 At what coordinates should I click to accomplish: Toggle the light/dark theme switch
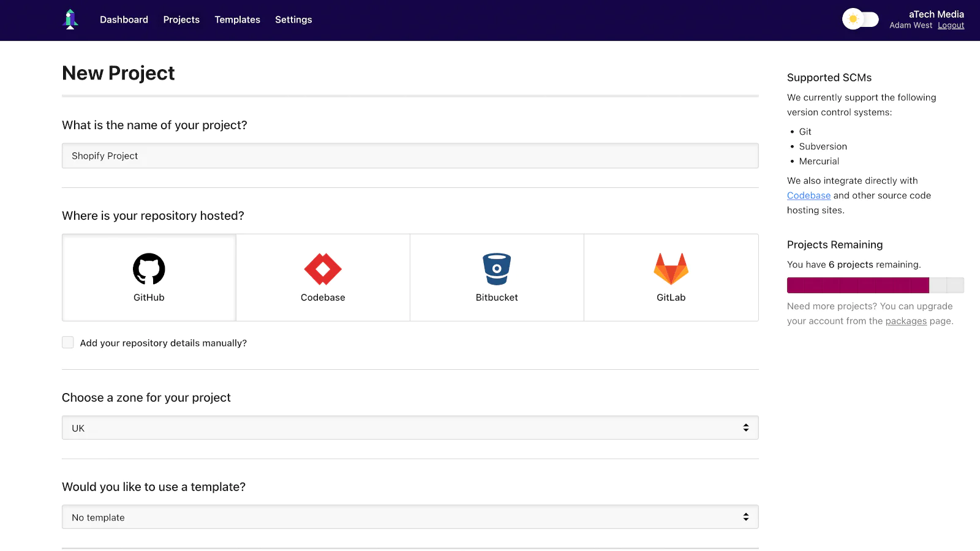(x=860, y=20)
